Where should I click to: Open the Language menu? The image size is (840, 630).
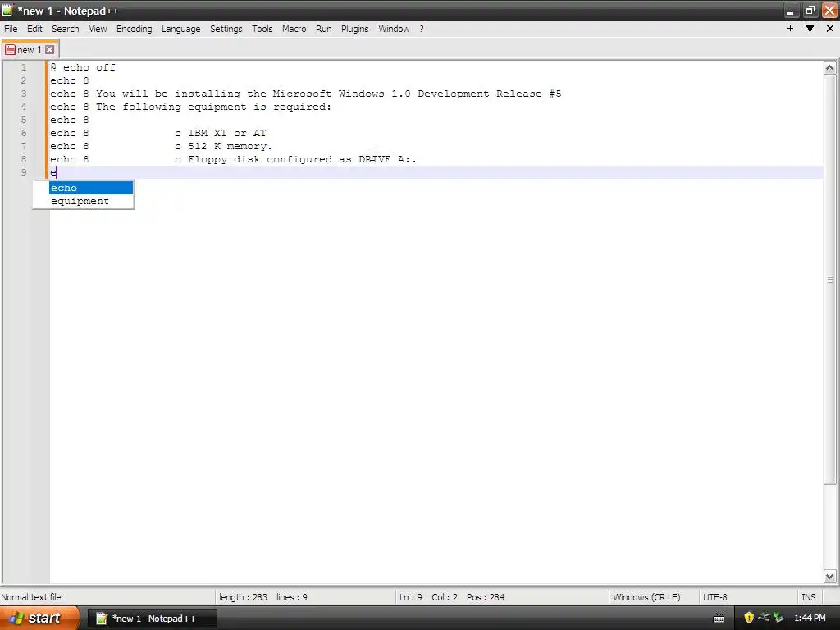[181, 29]
